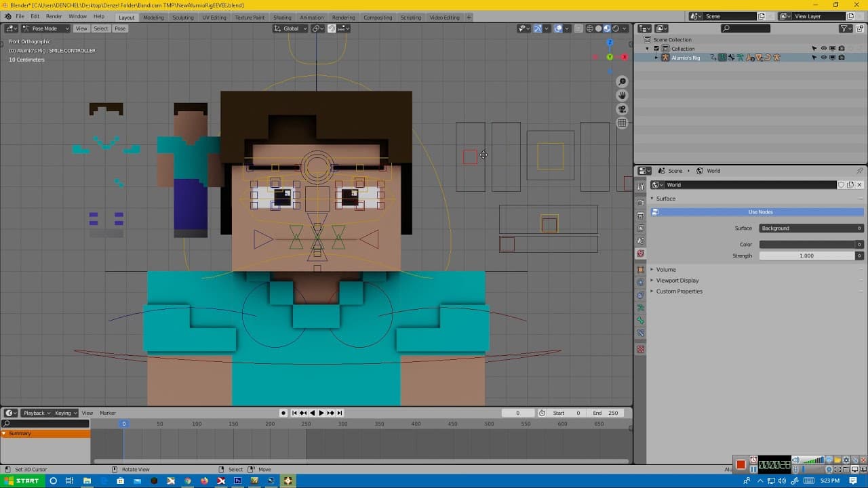Viewport: 868px width, 488px height.
Task: Switch to the Sculpting workspace tab
Action: coord(183,17)
